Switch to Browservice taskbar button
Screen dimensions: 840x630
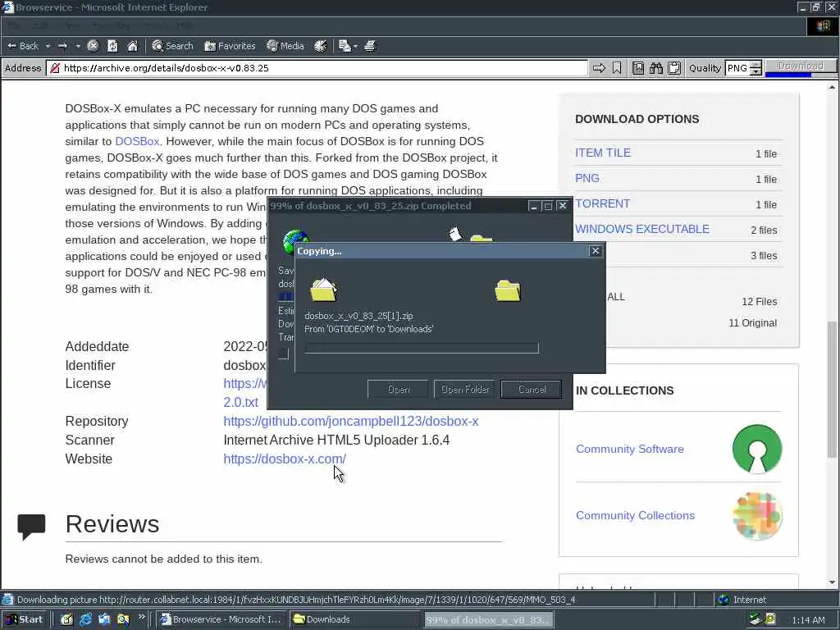point(221,619)
